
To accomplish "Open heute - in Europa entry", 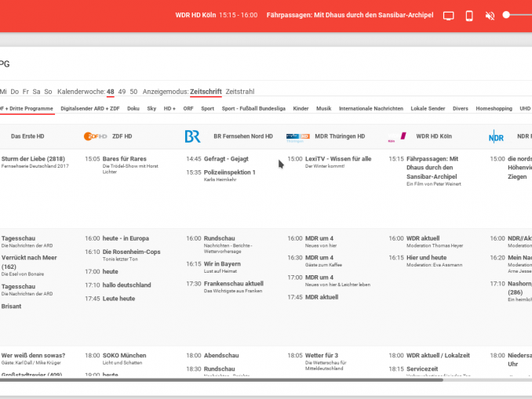I will point(126,238).
